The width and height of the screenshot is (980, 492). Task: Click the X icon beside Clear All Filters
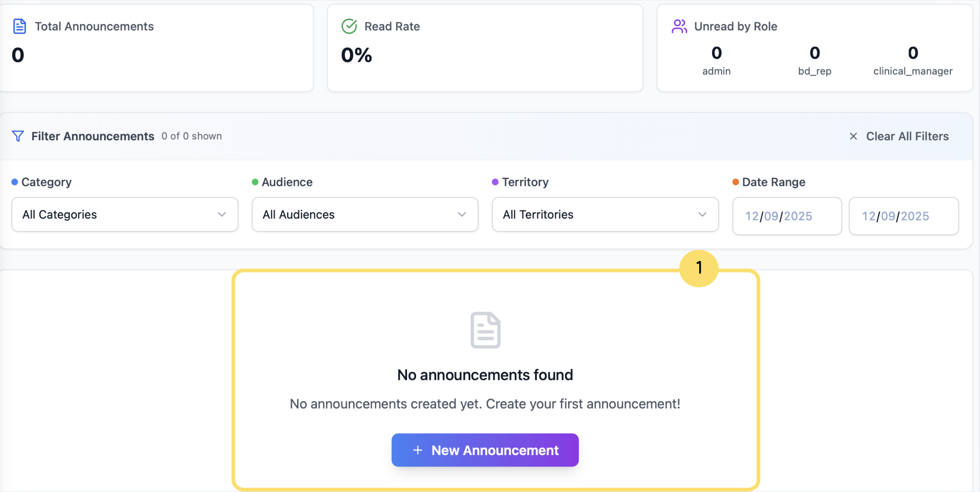coord(853,136)
